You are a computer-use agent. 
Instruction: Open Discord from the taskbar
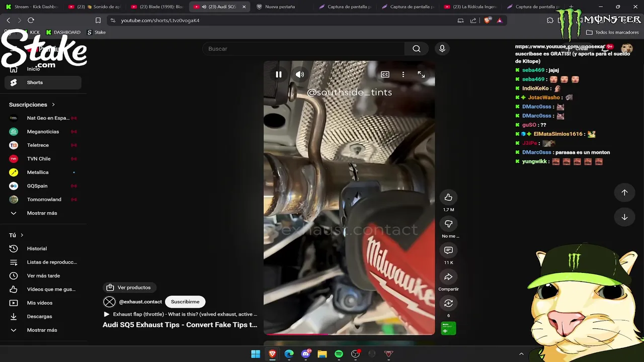pos(306,354)
